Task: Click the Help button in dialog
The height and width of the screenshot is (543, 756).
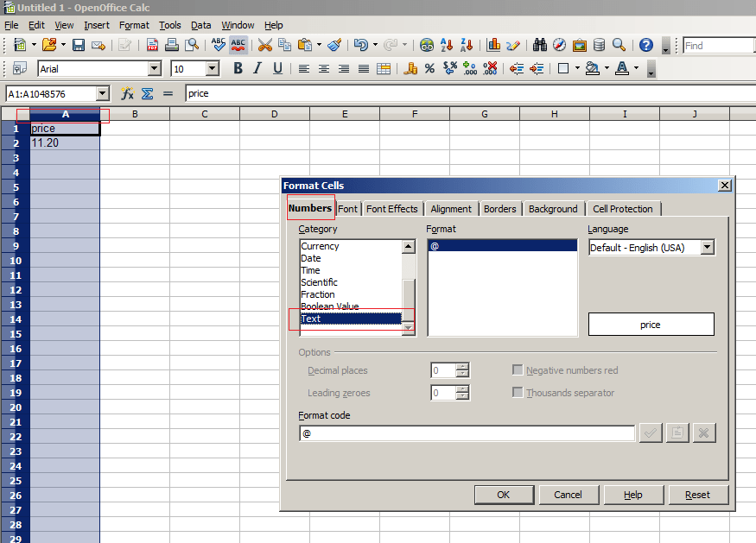Action: [633, 495]
